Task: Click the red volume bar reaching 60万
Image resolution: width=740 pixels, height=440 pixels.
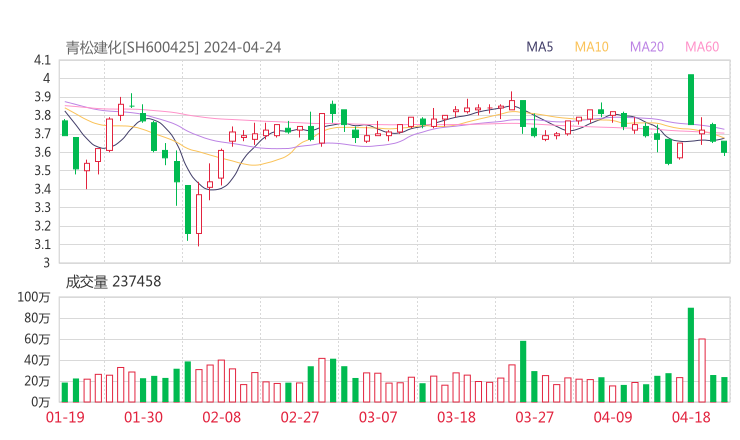Action: 702,371
